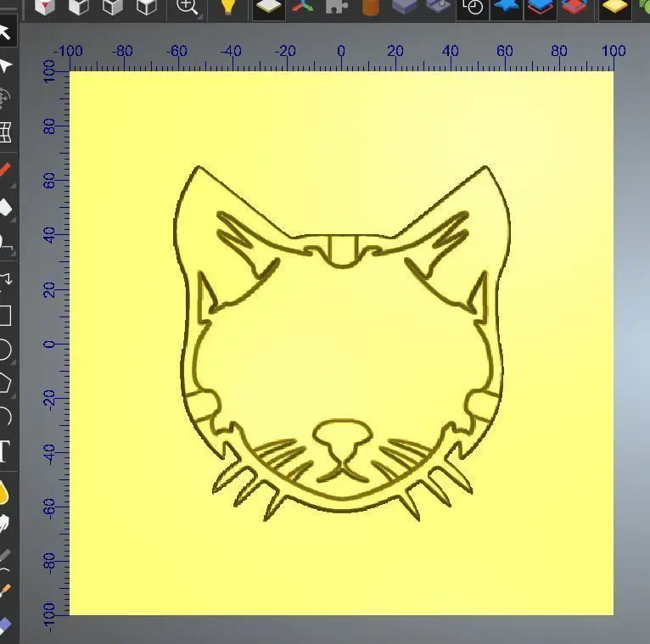Image resolution: width=650 pixels, height=644 pixels.
Task: Select the Polygon vector tool
Action: [5, 383]
